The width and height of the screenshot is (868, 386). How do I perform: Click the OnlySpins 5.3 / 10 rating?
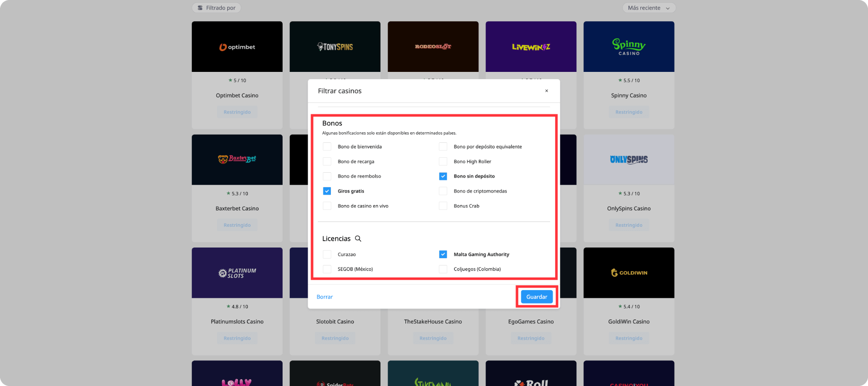(x=629, y=193)
